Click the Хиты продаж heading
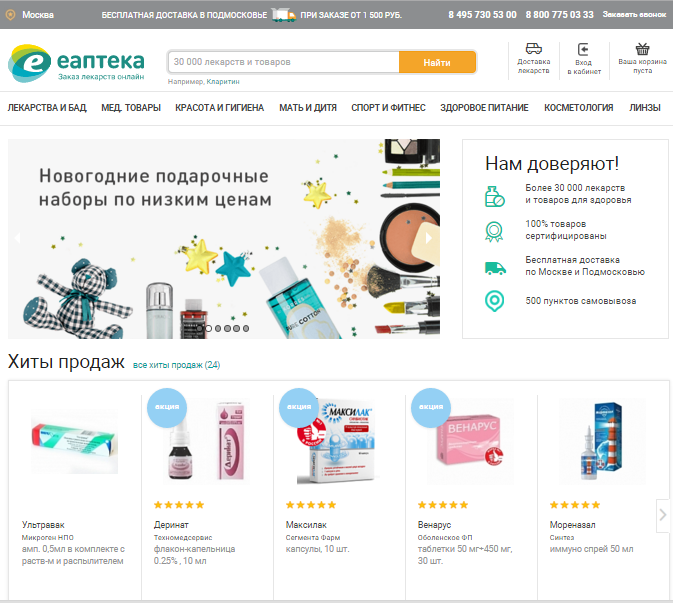This screenshot has height=603, width=673. point(66,362)
